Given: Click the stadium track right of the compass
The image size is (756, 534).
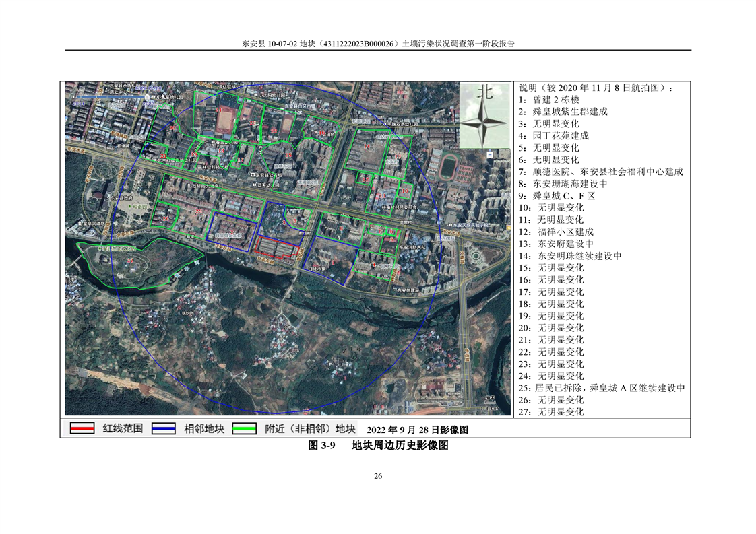Looking at the screenshot, I should click(449, 164).
